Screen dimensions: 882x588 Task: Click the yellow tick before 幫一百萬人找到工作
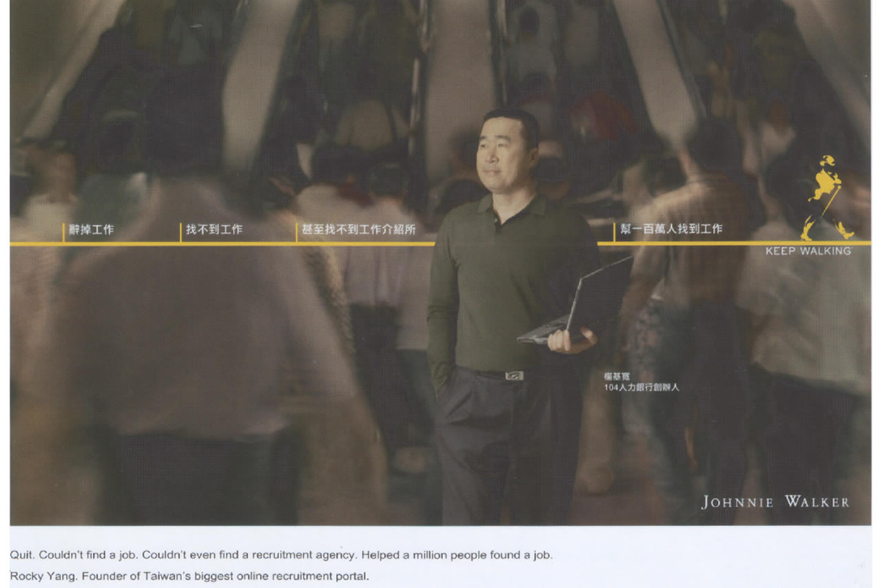[x=614, y=232]
